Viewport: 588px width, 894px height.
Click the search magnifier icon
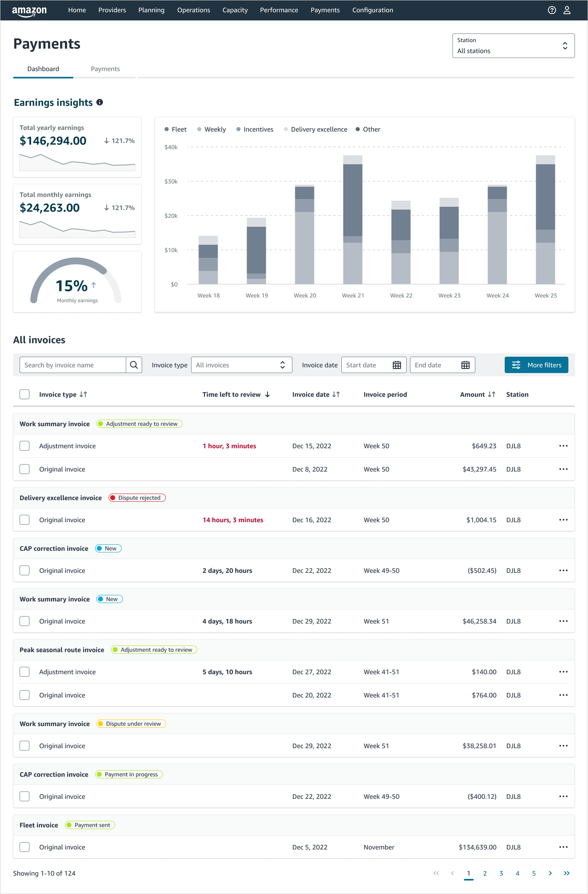pyautogui.click(x=134, y=365)
